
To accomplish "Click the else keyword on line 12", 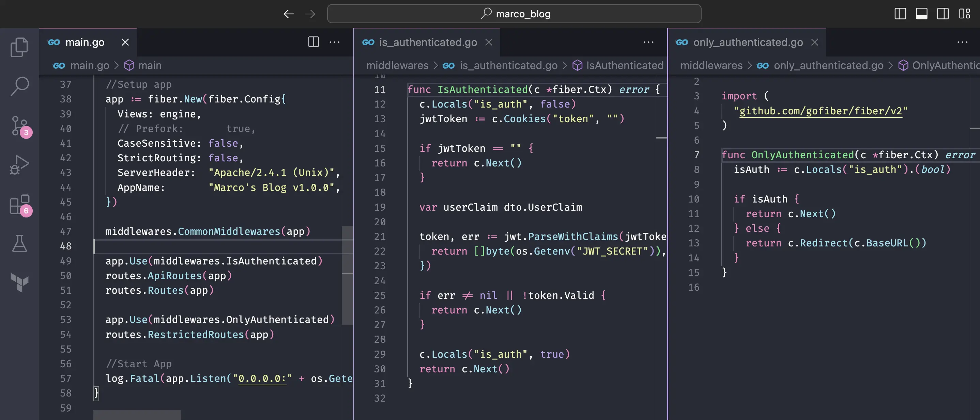I will 757,228.
